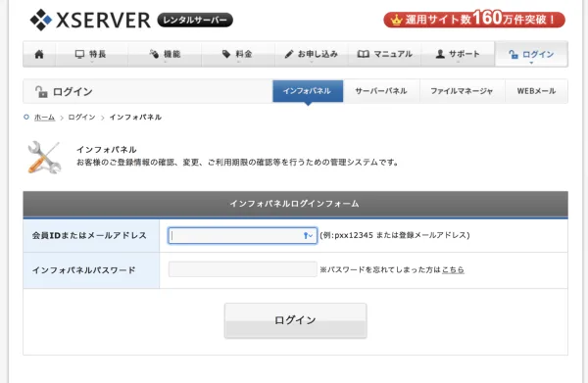
Task: Click the person icon beside サポート
Action: point(440,54)
